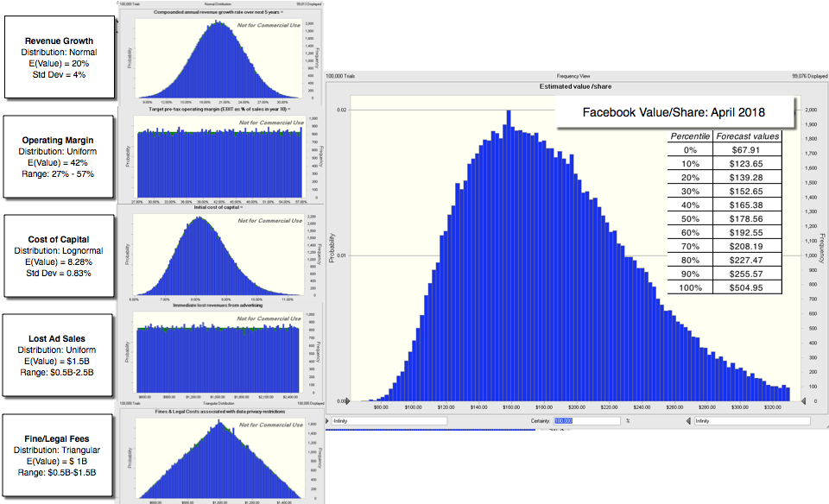Click 'Distribution: Lognormal' text
Screen dimensions: 829x504
[59, 251]
